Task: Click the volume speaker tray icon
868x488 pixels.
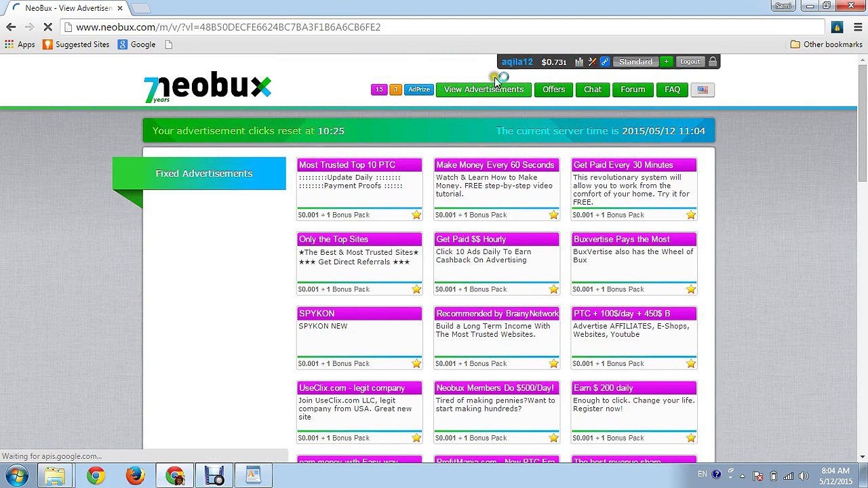Action: (x=804, y=476)
